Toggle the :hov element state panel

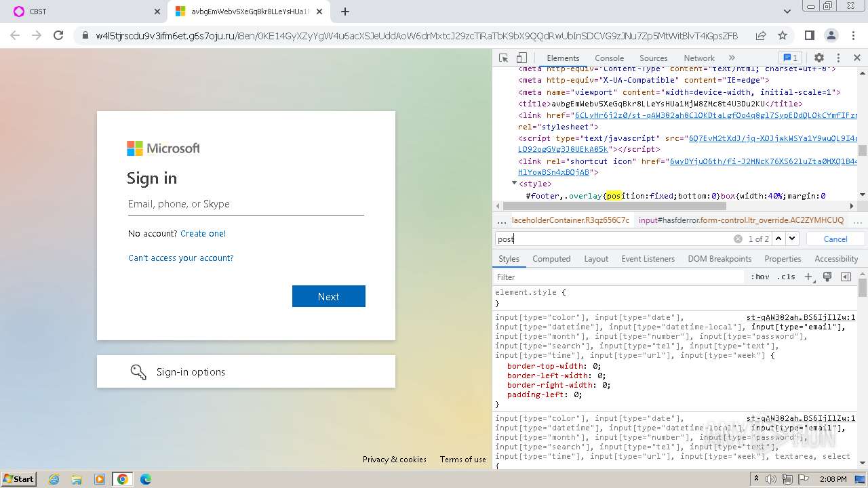tap(760, 277)
